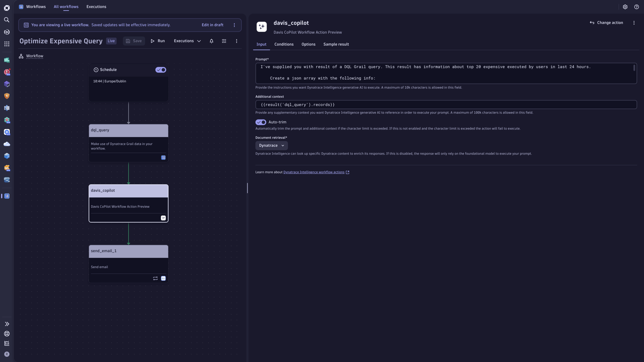Image resolution: width=644 pixels, height=362 pixels.
Task: Select the send_email_1 task node
Action: [x=128, y=264]
